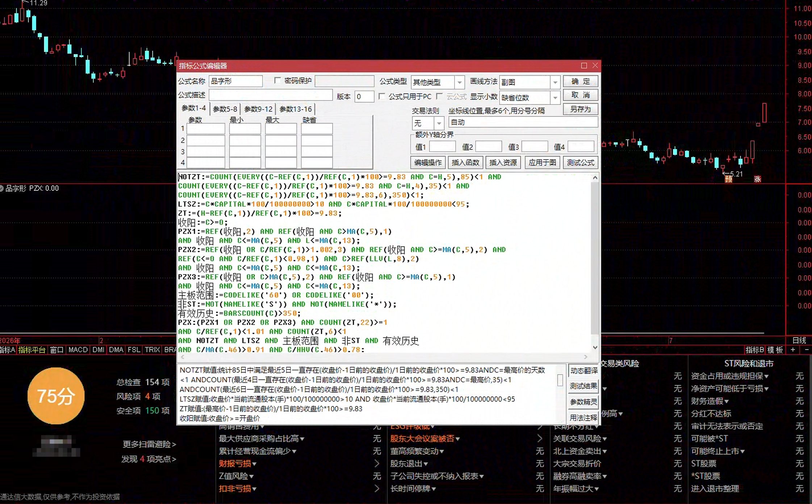The width and height of the screenshot is (812, 504).
Task: Click the code editor's scroll-left arrow
Action: coord(183,357)
